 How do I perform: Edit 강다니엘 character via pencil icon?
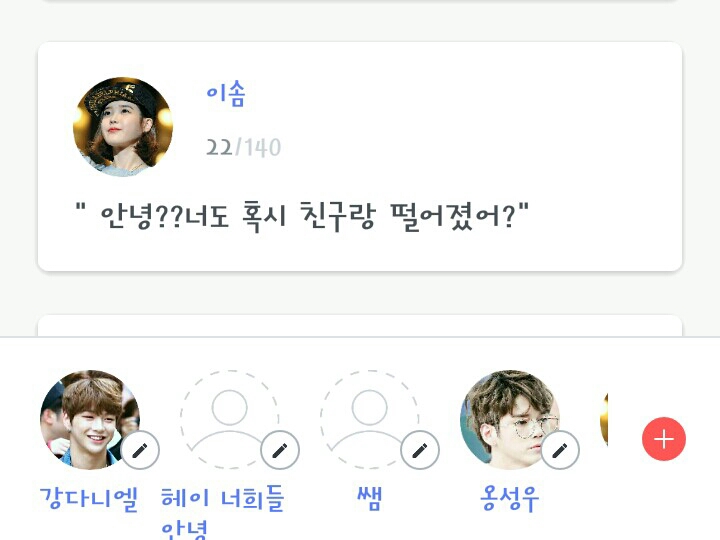point(140,450)
